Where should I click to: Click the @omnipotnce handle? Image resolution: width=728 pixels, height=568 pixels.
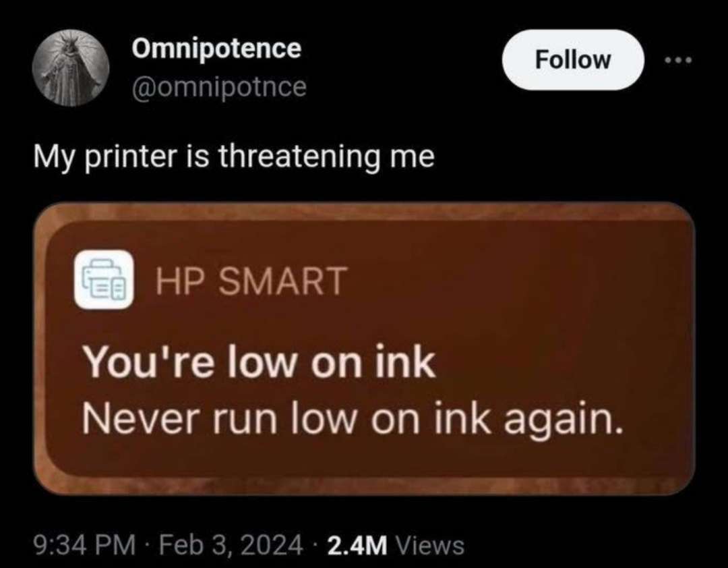[220, 86]
